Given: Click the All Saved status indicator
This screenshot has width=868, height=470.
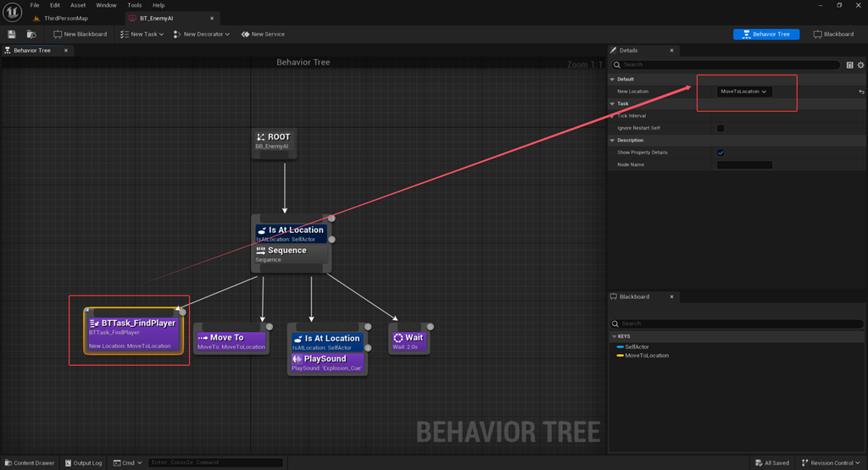Looking at the screenshot, I should [x=772, y=463].
